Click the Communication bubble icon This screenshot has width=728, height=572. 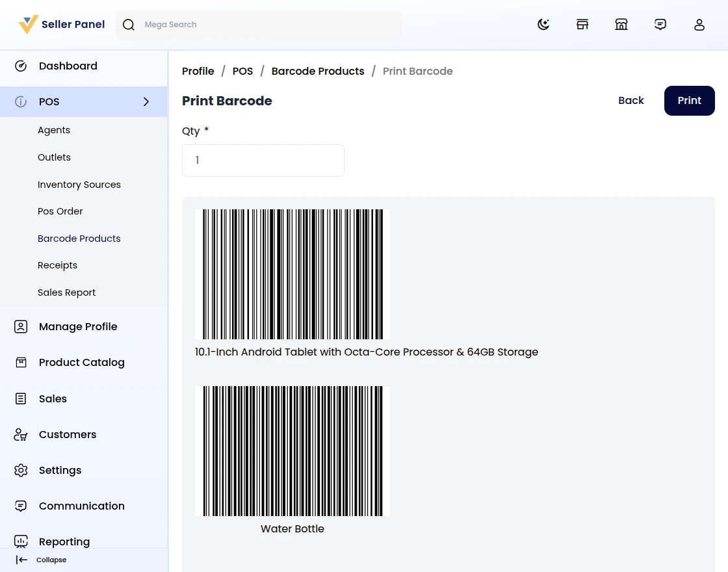pos(21,506)
